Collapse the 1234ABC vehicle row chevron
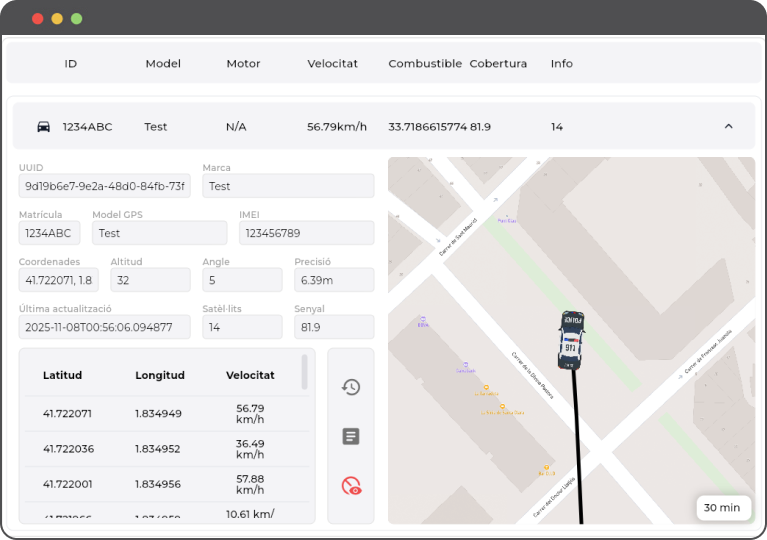Viewport: 767px width, 540px height. 728,127
